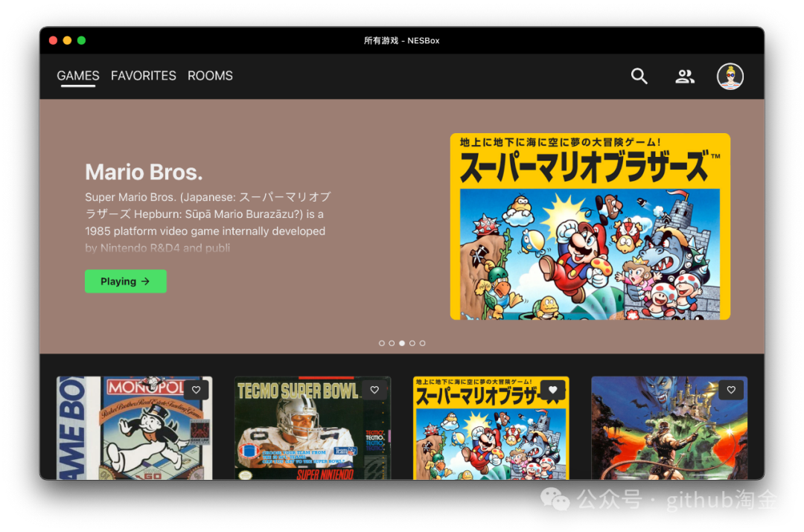This screenshot has width=804, height=532.
Task: Favorite Tecmo Super Bowl with its heart
Action: 374,390
